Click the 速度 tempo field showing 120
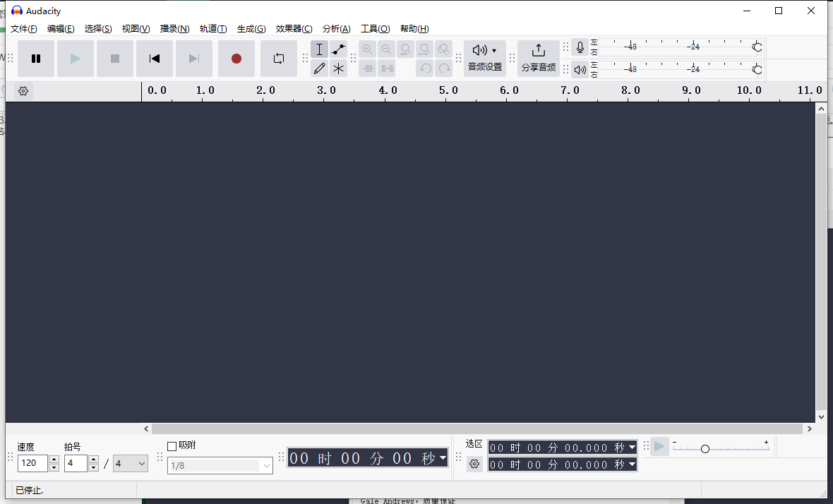Viewport: 833px width, 504px height. 33,463
